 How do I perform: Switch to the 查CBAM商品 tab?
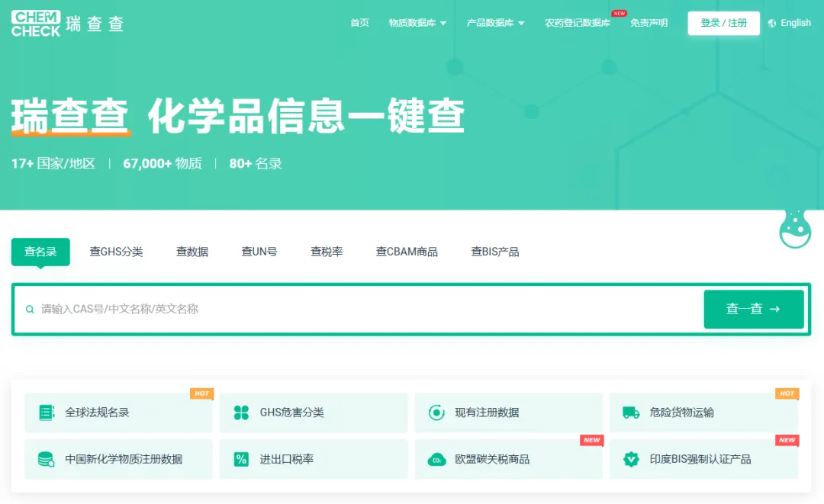tap(407, 252)
